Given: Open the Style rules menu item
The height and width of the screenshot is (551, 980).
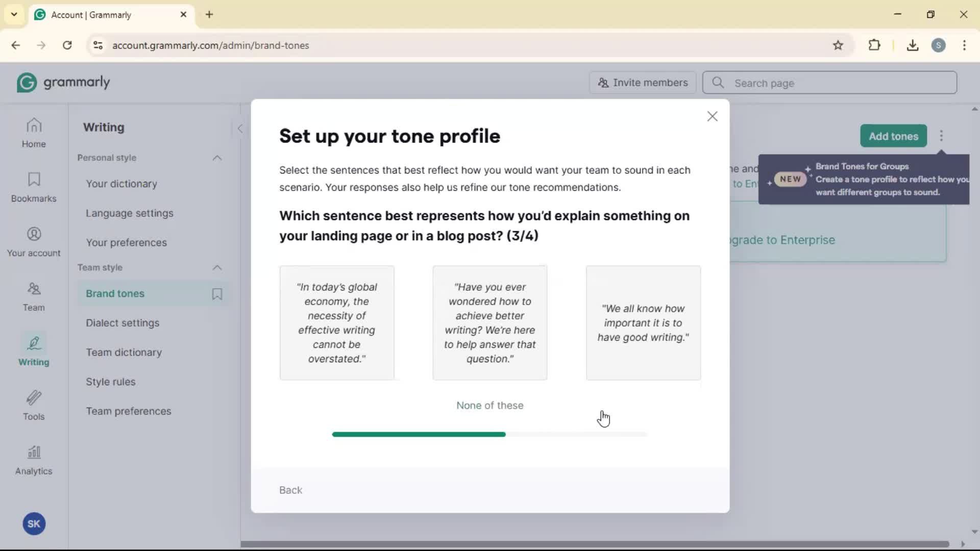Looking at the screenshot, I should [111, 382].
